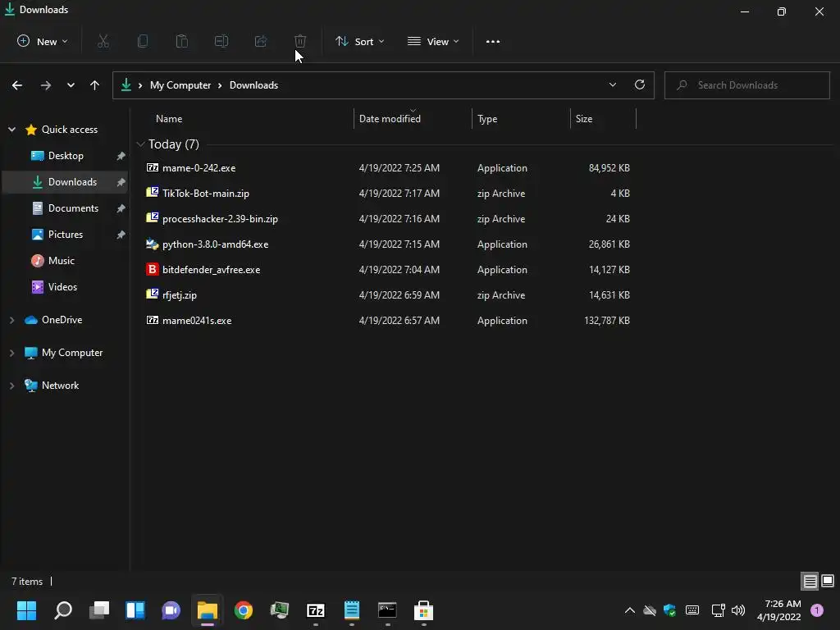This screenshot has height=630, width=840.
Task: Click the network tray icon
Action: (x=718, y=610)
